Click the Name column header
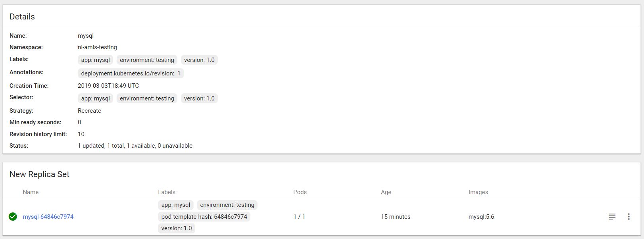The image size is (644, 239). tap(31, 192)
